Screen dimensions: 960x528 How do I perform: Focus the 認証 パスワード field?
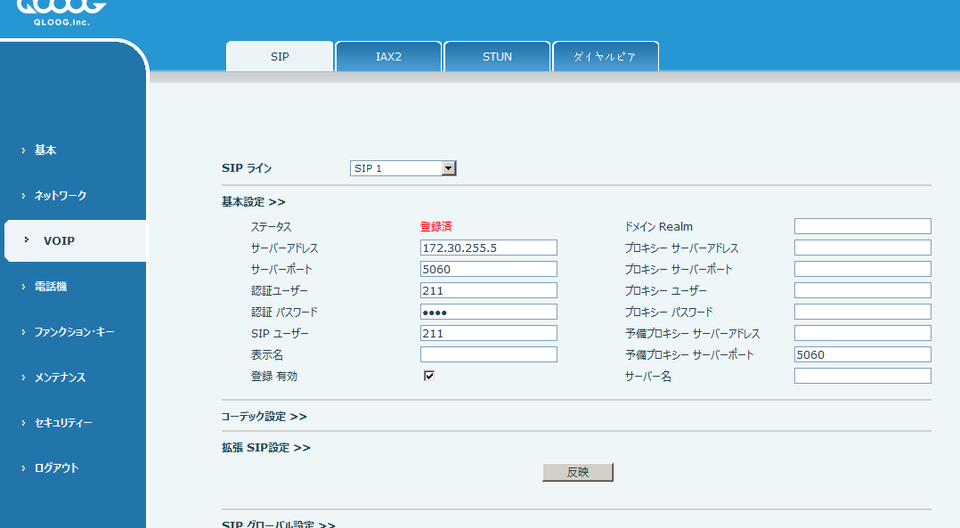tap(488, 312)
